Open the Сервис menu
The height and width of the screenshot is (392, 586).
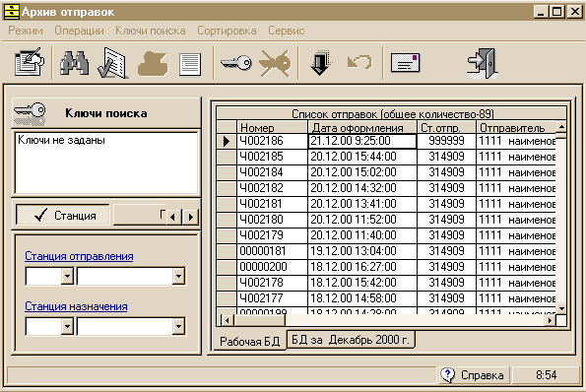coord(287,31)
